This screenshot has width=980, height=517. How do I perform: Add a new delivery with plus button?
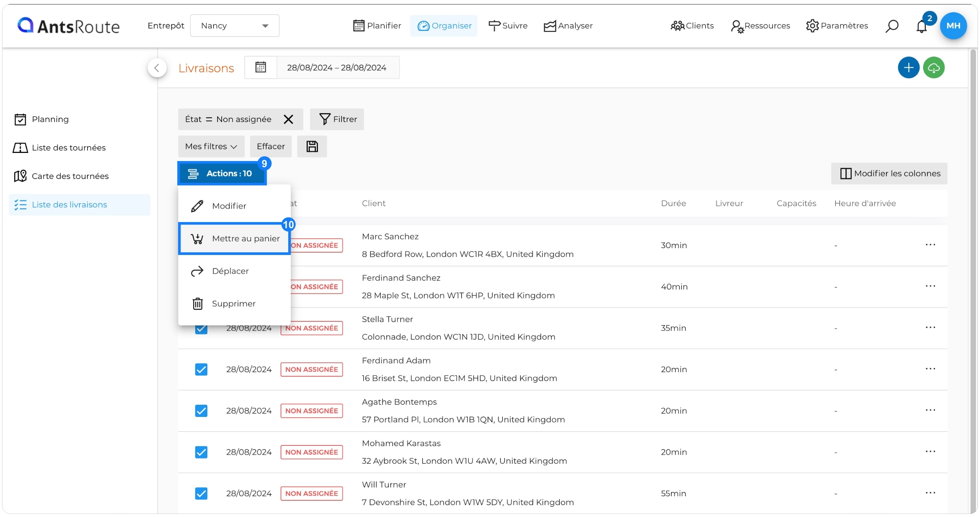click(908, 68)
